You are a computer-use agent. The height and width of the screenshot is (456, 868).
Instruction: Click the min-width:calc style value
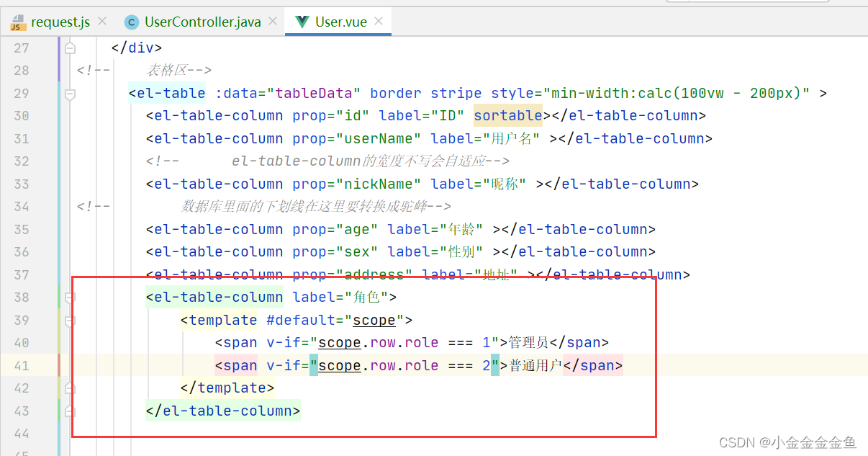pos(676,93)
